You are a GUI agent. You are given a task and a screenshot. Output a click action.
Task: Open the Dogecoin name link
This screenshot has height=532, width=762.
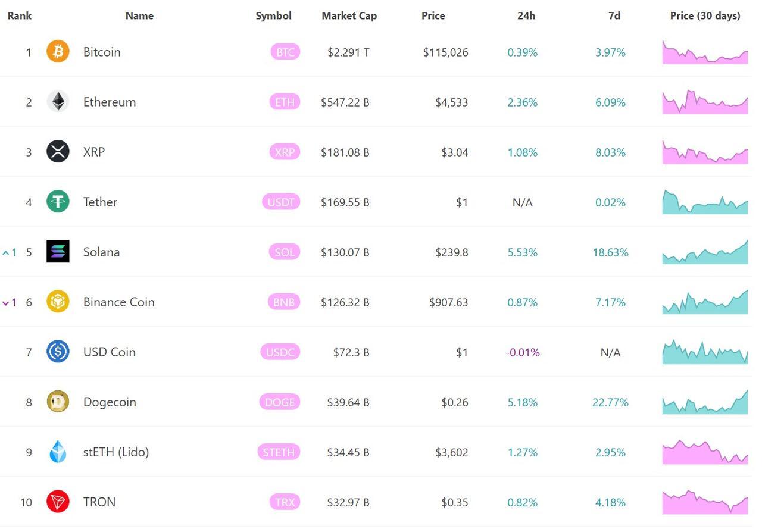coord(110,402)
